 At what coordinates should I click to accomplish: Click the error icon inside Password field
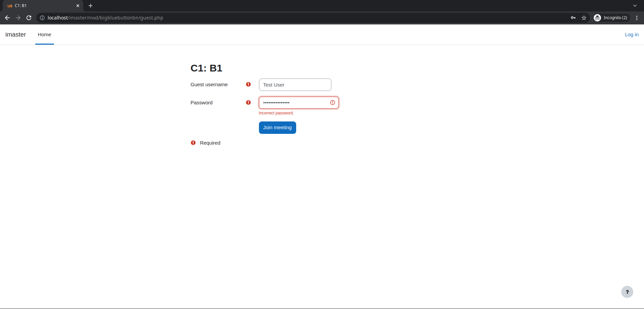(x=332, y=103)
